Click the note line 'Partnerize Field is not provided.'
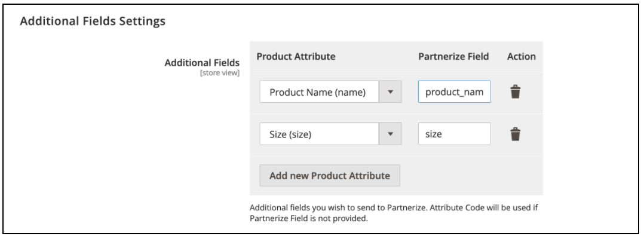This screenshot has width=644, height=239. pyautogui.click(x=308, y=218)
